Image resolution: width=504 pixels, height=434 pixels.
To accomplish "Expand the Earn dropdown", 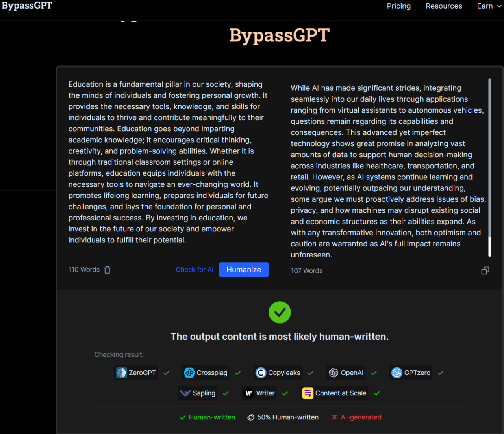I will 489,6.
